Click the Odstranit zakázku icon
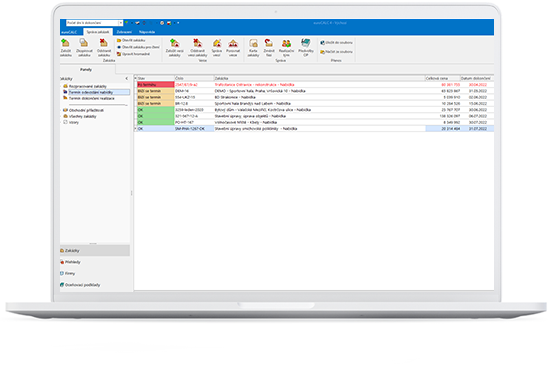 [x=103, y=43]
